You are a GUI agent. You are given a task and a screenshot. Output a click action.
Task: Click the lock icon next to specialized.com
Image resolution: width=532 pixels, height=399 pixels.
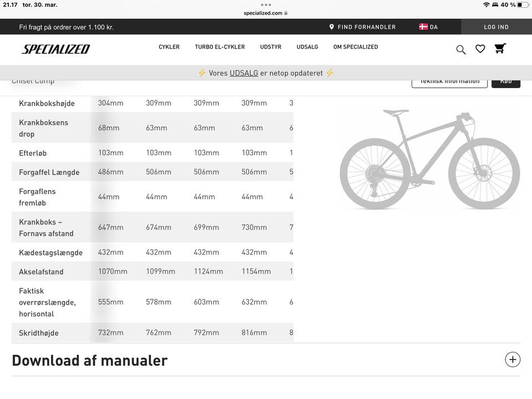pyautogui.click(x=286, y=13)
